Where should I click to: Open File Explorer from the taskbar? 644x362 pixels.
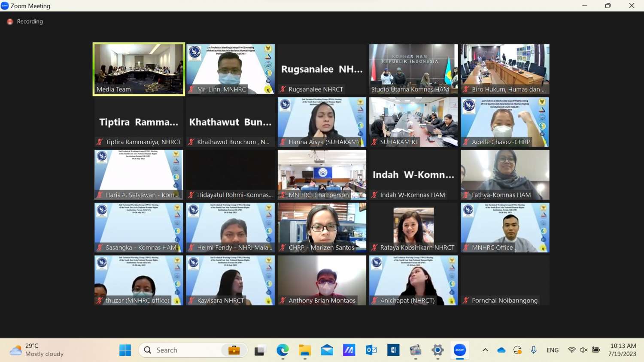pyautogui.click(x=305, y=350)
